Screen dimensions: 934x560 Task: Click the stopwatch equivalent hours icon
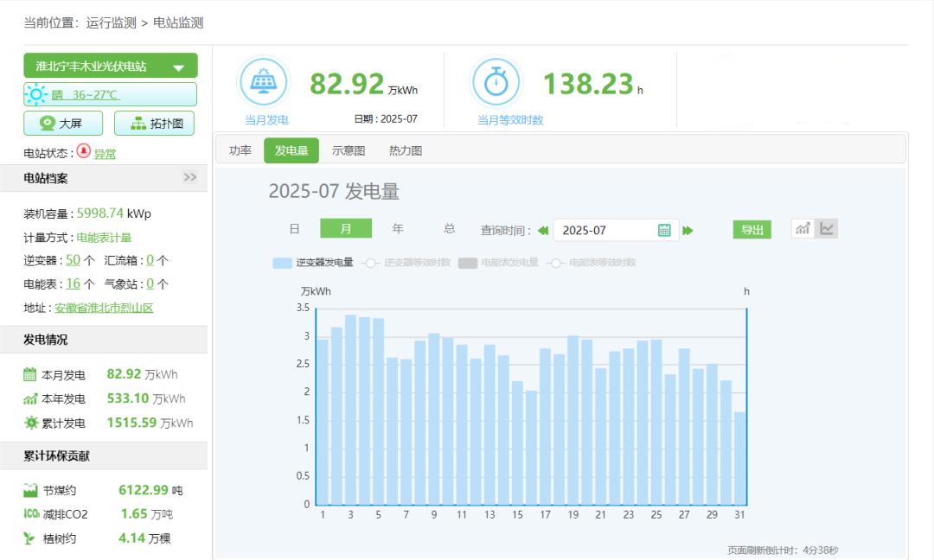tap(496, 83)
